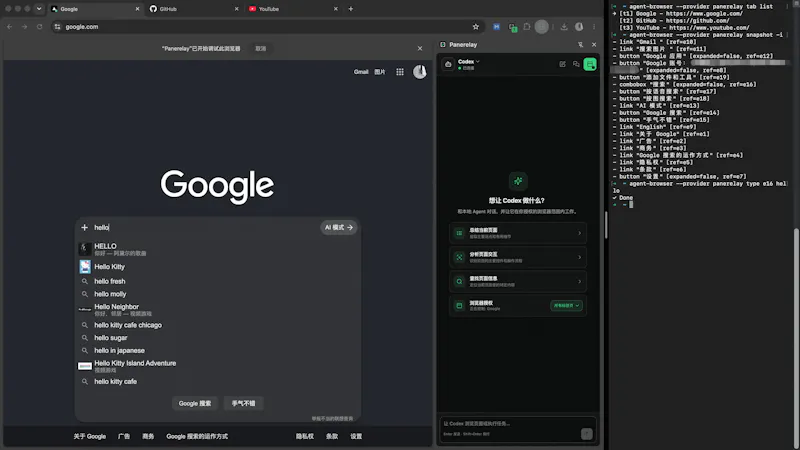Select the Hello Kitty suggestion
The image size is (800, 450).
(x=218, y=266)
